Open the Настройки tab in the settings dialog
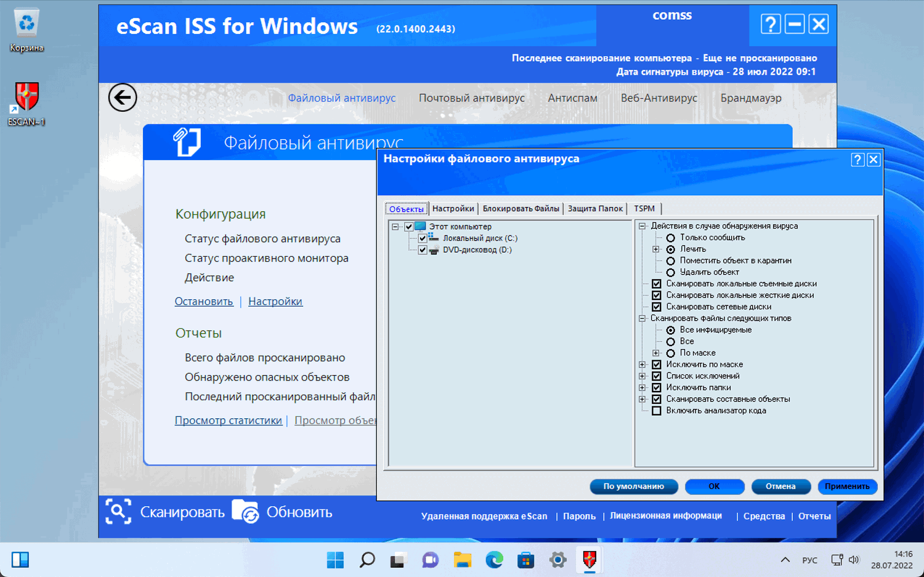 point(453,209)
